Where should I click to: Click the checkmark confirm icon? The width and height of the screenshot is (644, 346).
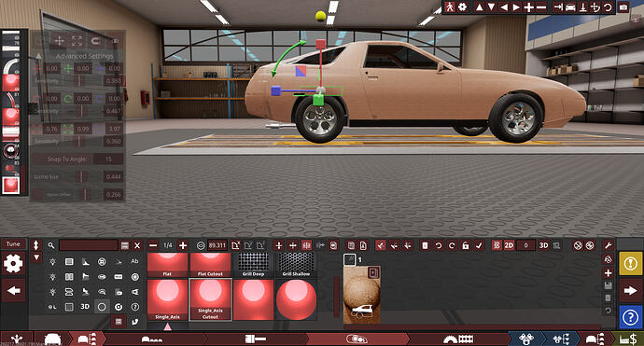(x=479, y=245)
